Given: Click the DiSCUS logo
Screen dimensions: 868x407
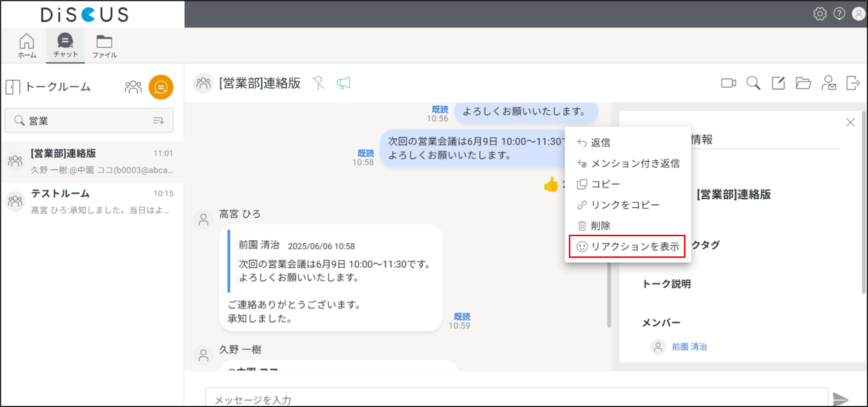Looking at the screenshot, I should pos(85,15).
